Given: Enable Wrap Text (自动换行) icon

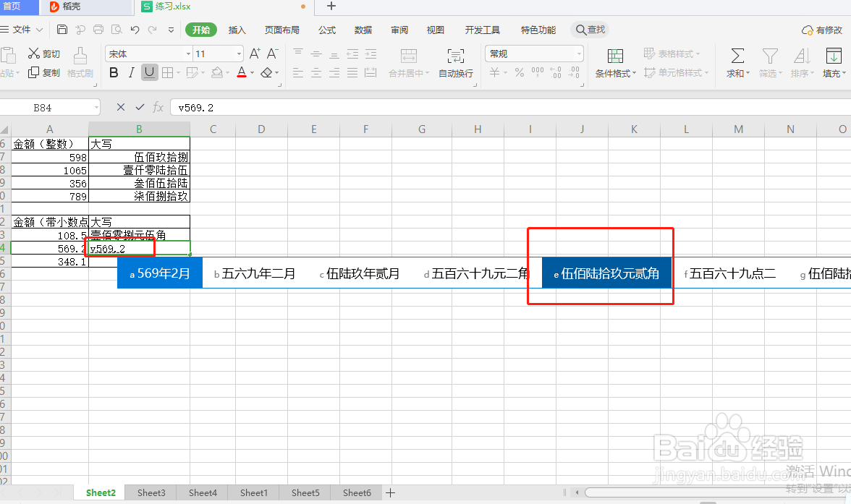Looking at the screenshot, I should [x=456, y=64].
